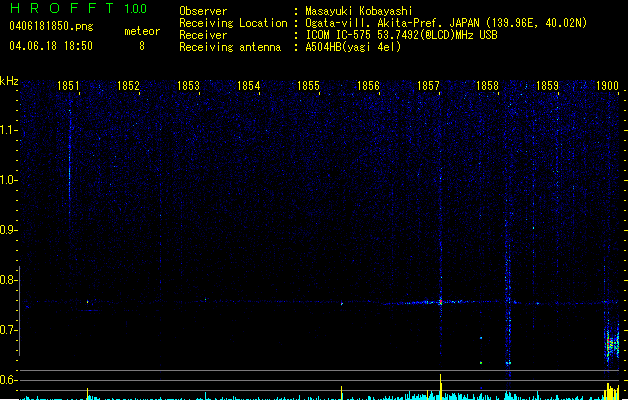
Task: Click the red-green signal burst near 1900
Action: click(611, 344)
